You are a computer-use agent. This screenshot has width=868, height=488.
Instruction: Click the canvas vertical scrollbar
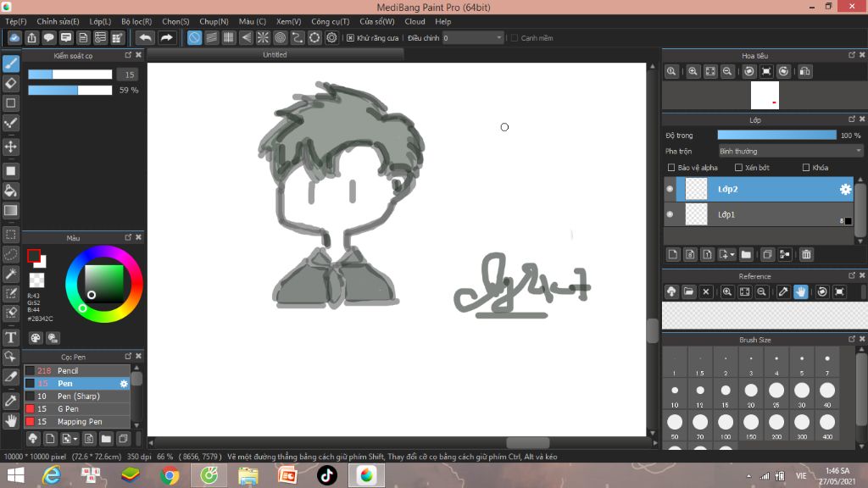point(652,249)
